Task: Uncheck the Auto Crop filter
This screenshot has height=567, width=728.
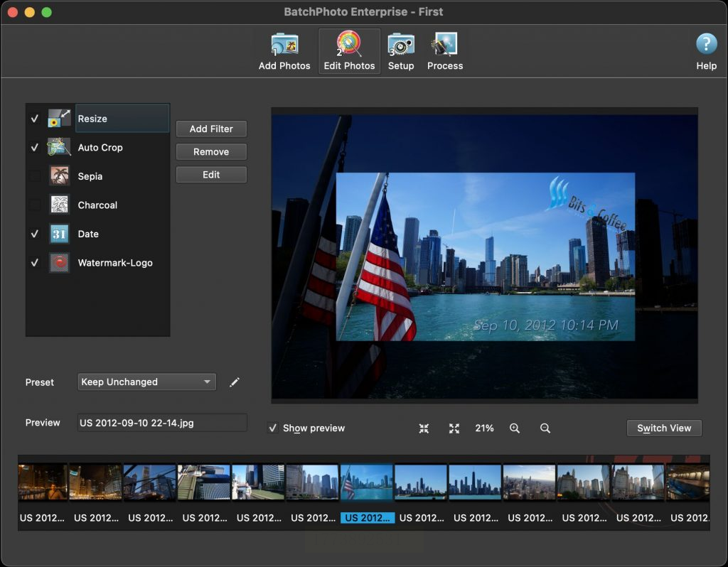Action: (x=35, y=148)
